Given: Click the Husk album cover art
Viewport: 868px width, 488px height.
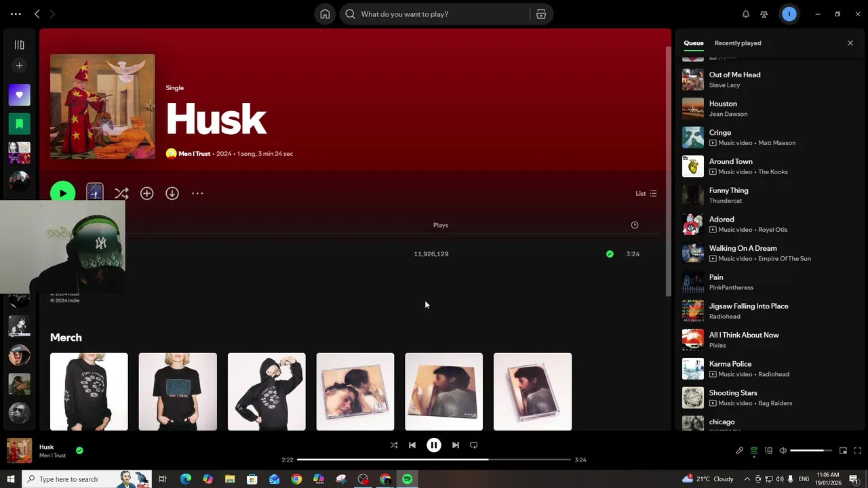Looking at the screenshot, I should point(102,106).
